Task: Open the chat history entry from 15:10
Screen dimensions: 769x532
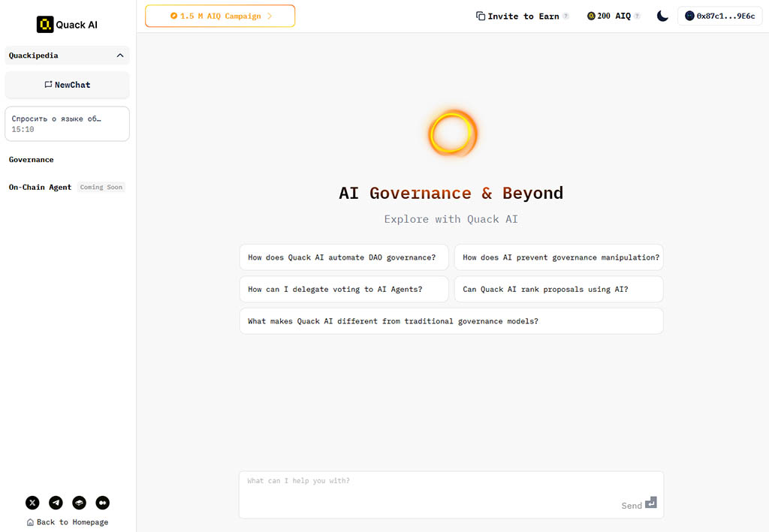Action: [67, 124]
